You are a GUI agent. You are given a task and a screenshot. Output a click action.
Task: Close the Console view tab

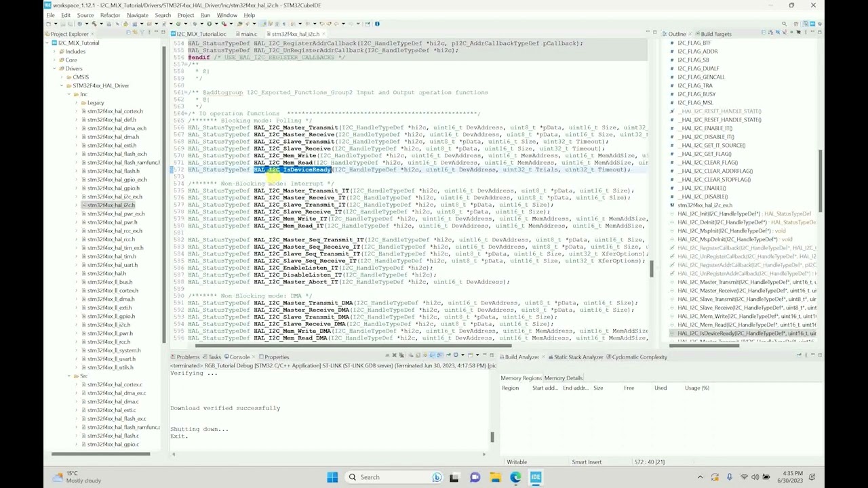(x=254, y=357)
